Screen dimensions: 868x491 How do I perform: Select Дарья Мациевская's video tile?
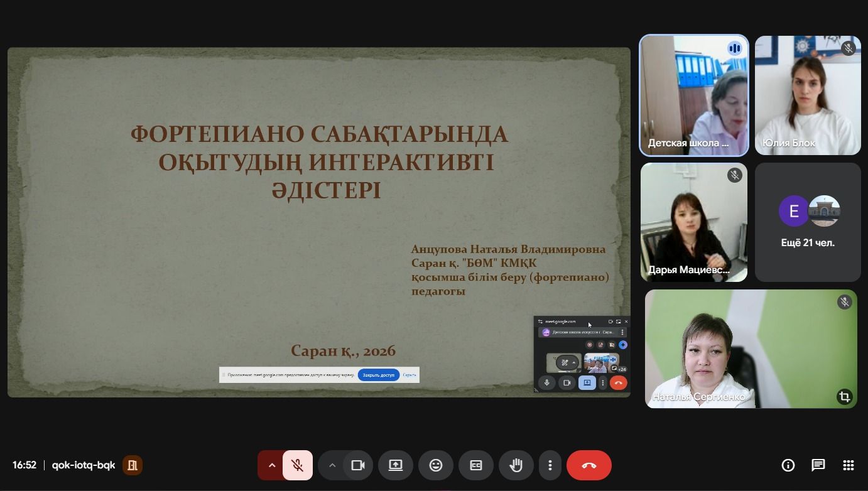click(x=693, y=222)
